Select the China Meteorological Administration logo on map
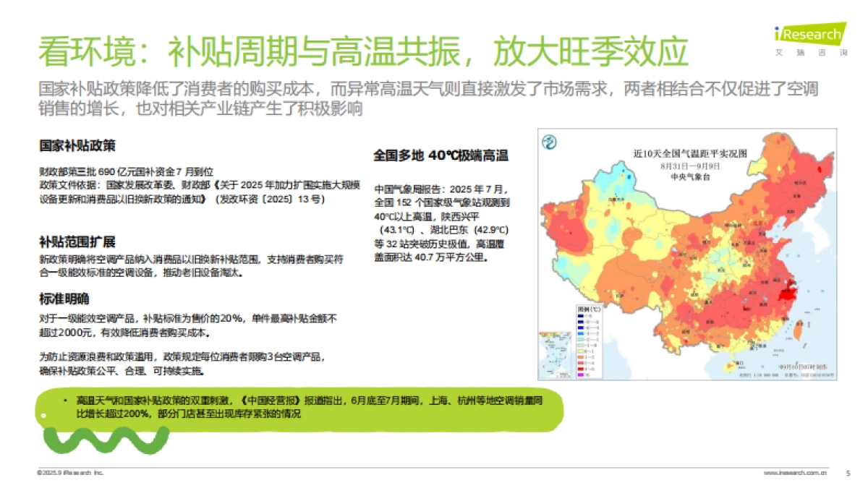Viewport: 868px width, 488px height. click(x=550, y=141)
